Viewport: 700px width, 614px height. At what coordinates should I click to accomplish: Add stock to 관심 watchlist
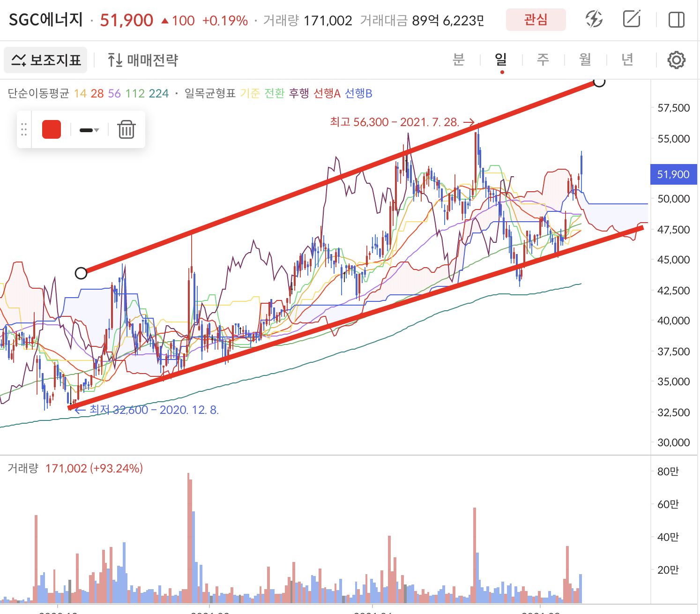coord(536,20)
